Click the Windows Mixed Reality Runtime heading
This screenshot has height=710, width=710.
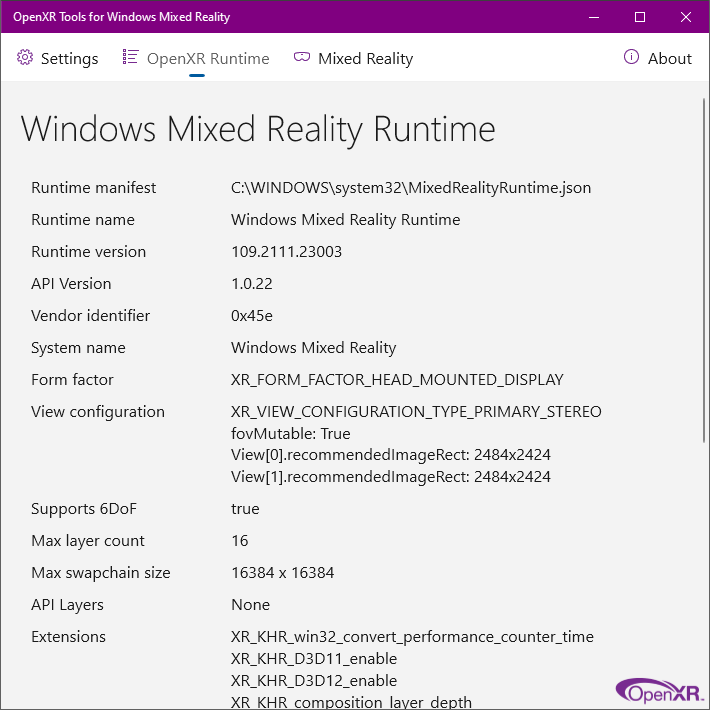[258, 130]
